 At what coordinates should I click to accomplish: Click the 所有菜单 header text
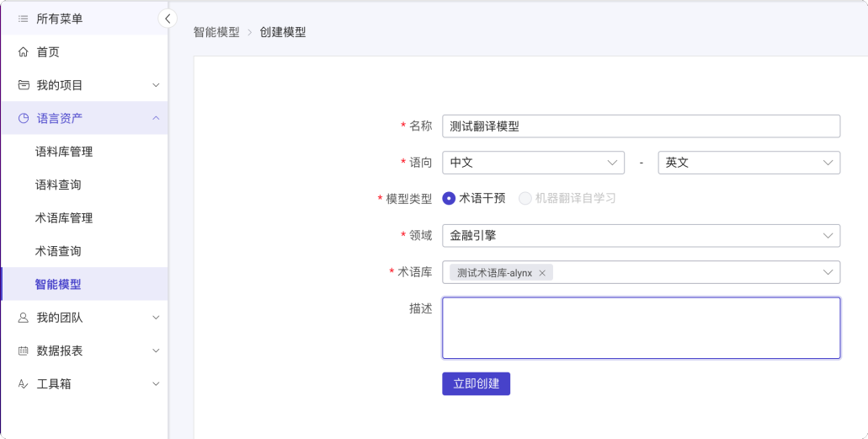coord(59,19)
